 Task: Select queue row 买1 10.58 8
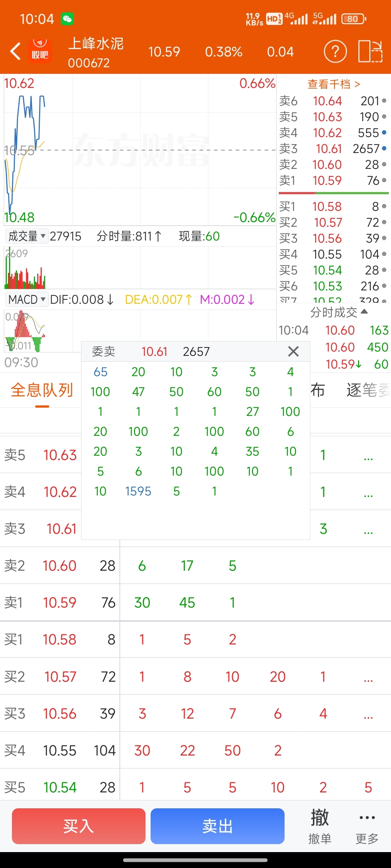coord(195,639)
